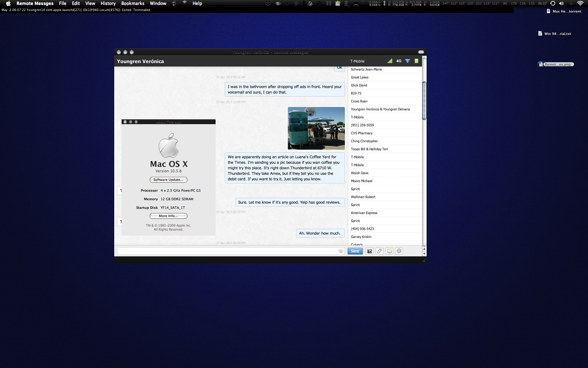
Task: Click the scroll up arrow at bottom right
Action: (424, 249)
